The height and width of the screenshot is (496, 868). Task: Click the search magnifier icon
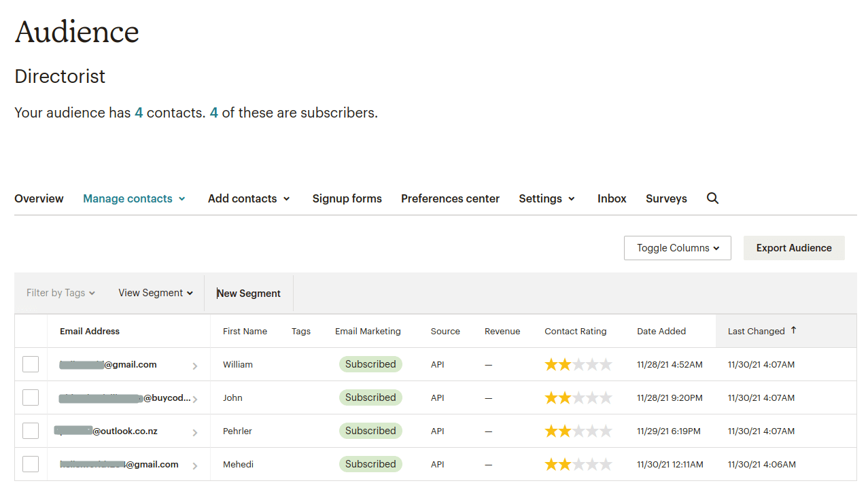[712, 198]
